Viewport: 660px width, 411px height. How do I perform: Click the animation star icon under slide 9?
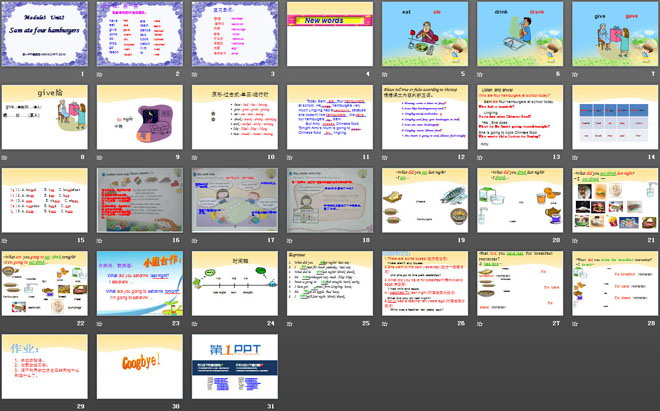coord(100,157)
